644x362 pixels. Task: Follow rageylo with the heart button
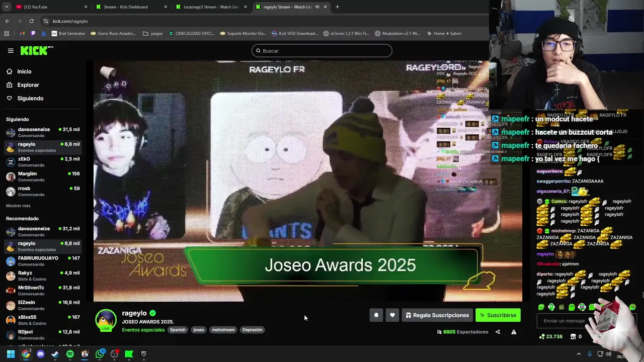click(x=392, y=315)
